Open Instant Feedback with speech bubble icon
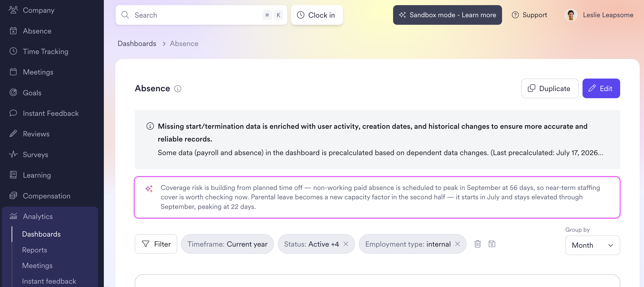The width and height of the screenshot is (644, 287). point(51,113)
